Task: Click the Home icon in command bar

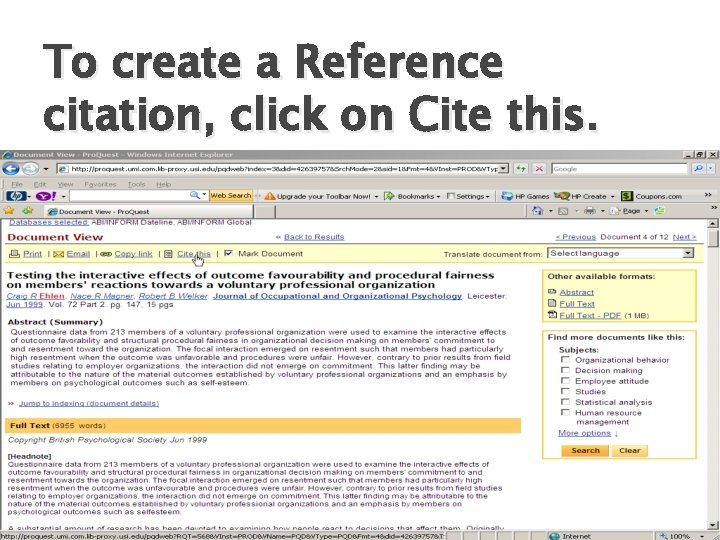Action: [537, 211]
